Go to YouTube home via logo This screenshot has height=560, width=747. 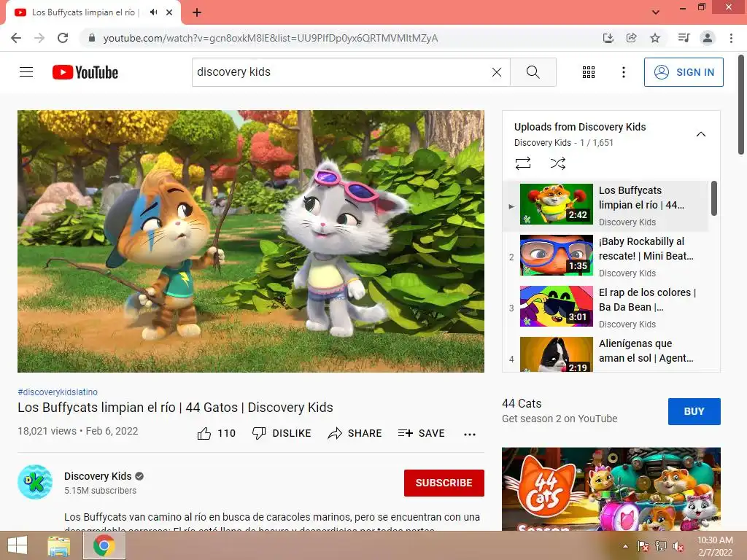click(85, 72)
